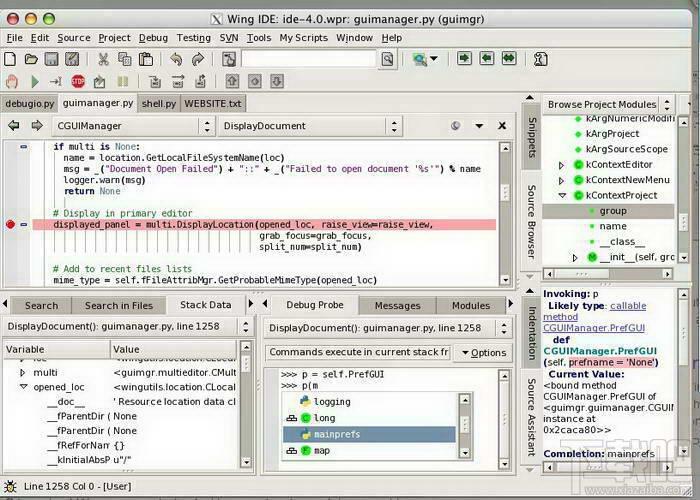Switch to the debugio.py tab
700x500 pixels.
coord(29,104)
